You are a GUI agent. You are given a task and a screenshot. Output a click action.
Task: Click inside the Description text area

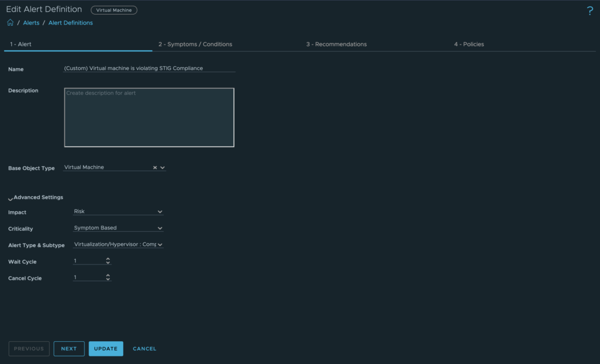(149, 117)
